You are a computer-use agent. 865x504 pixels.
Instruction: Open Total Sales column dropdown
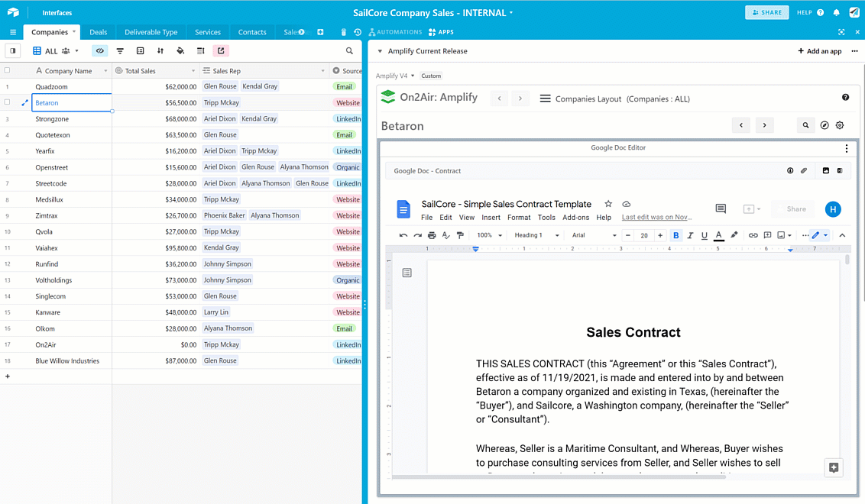click(193, 70)
